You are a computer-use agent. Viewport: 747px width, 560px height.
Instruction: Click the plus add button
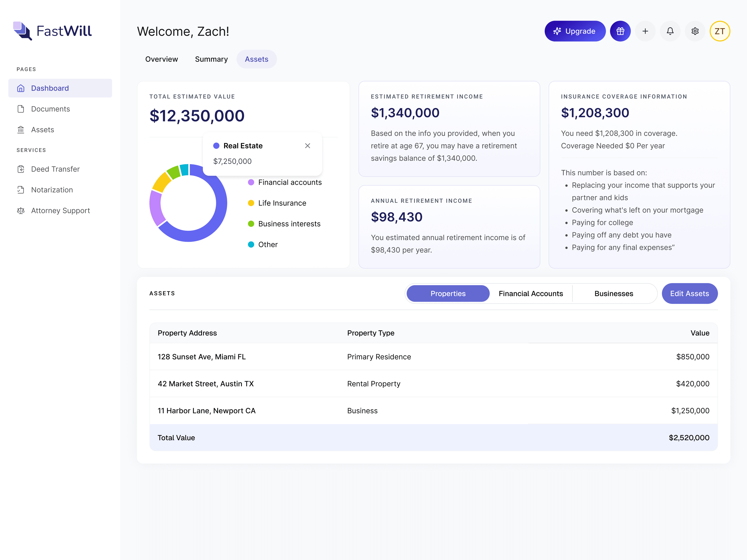click(x=645, y=31)
